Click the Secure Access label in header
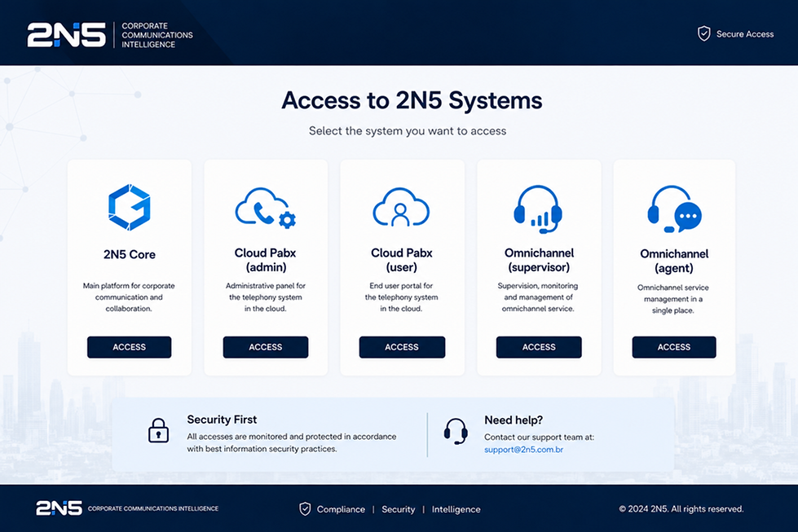This screenshot has height=532, width=798. (745, 34)
